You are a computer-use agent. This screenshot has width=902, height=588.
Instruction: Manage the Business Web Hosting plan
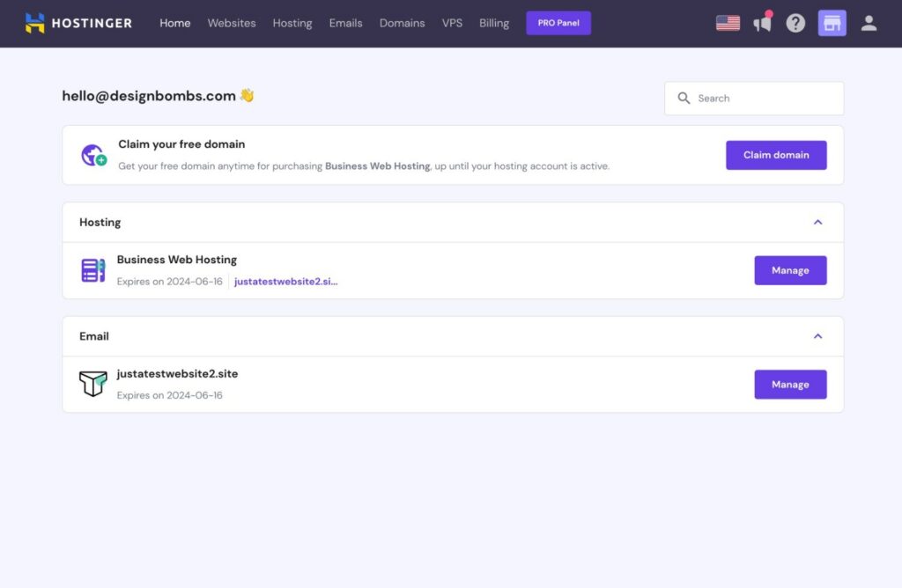click(790, 270)
